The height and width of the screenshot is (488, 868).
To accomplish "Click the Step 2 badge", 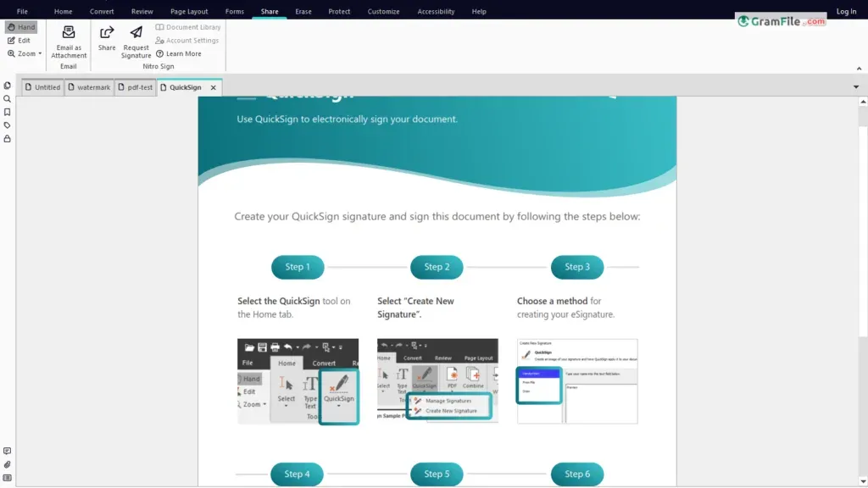I will tap(437, 267).
